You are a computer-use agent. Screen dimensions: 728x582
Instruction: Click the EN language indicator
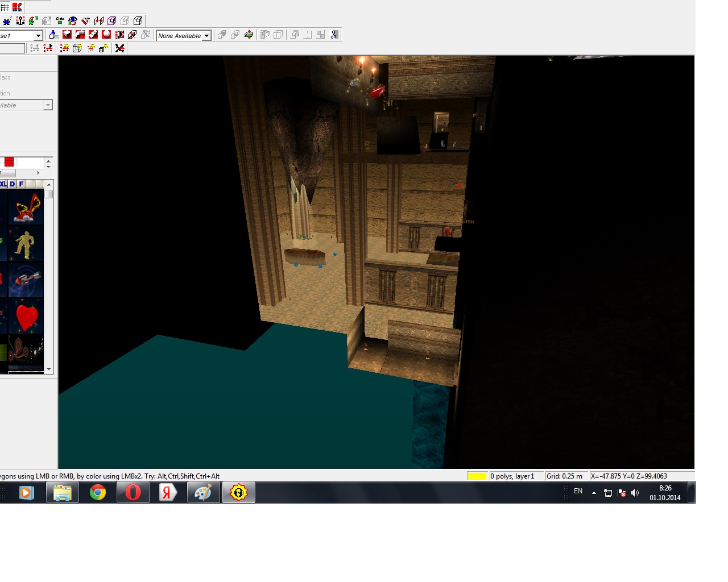(578, 491)
